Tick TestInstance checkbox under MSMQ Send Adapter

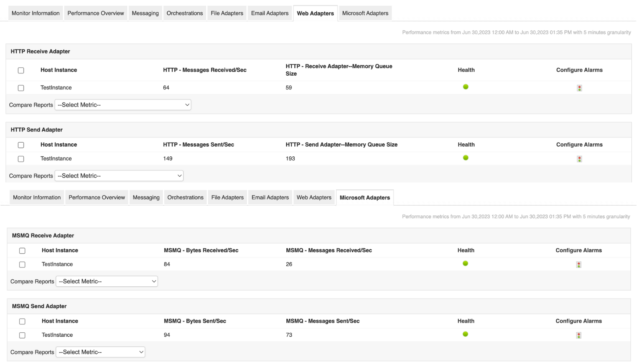click(x=22, y=335)
